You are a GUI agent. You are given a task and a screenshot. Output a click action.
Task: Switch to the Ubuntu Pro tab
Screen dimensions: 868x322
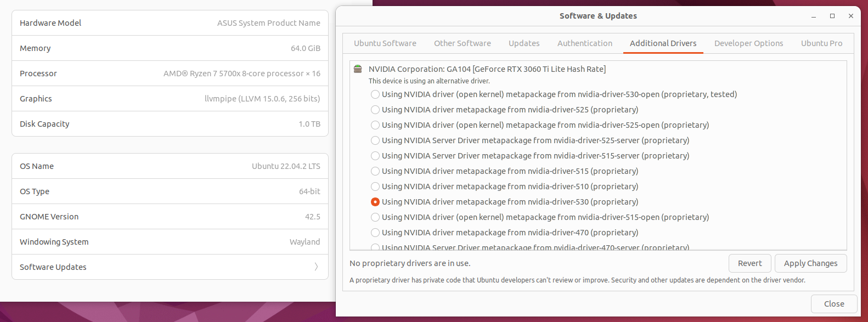[821, 43]
